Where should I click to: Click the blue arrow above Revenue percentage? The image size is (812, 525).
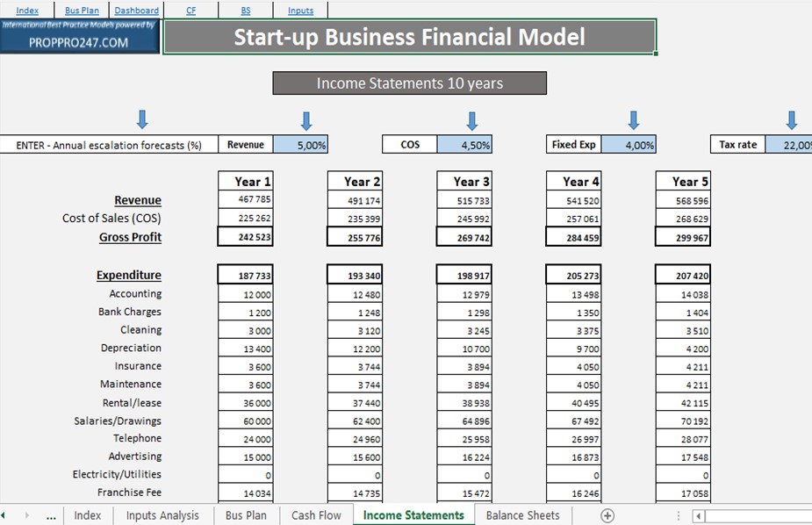coord(306,120)
